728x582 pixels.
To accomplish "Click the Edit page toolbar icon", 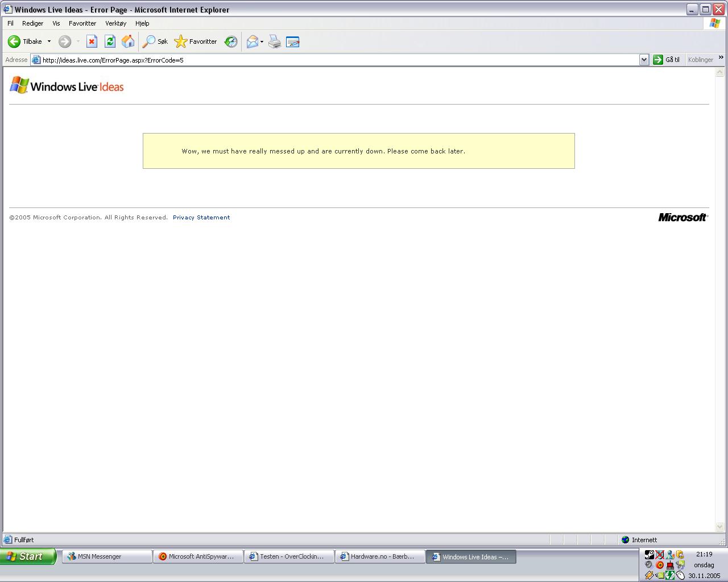I will pyautogui.click(x=293, y=41).
